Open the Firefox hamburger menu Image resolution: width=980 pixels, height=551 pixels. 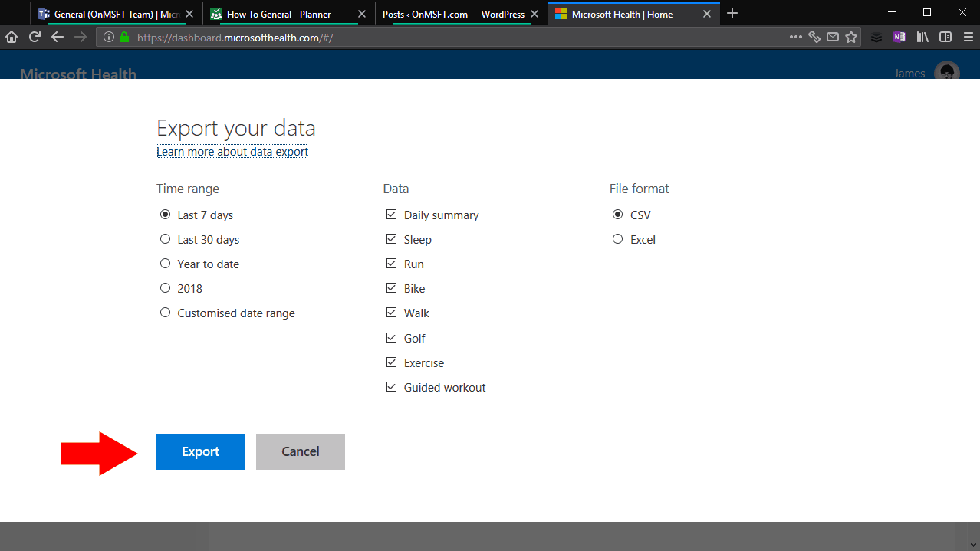click(968, 37)
